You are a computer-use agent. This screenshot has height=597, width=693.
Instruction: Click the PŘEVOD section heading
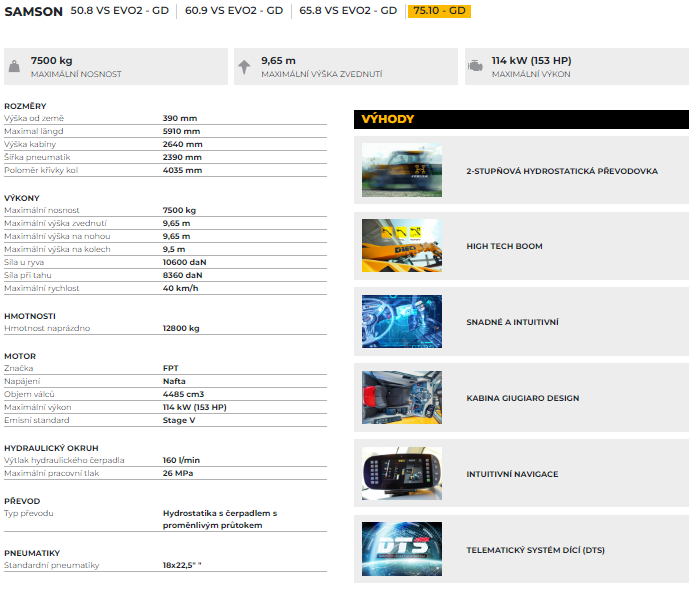(22, 501)
